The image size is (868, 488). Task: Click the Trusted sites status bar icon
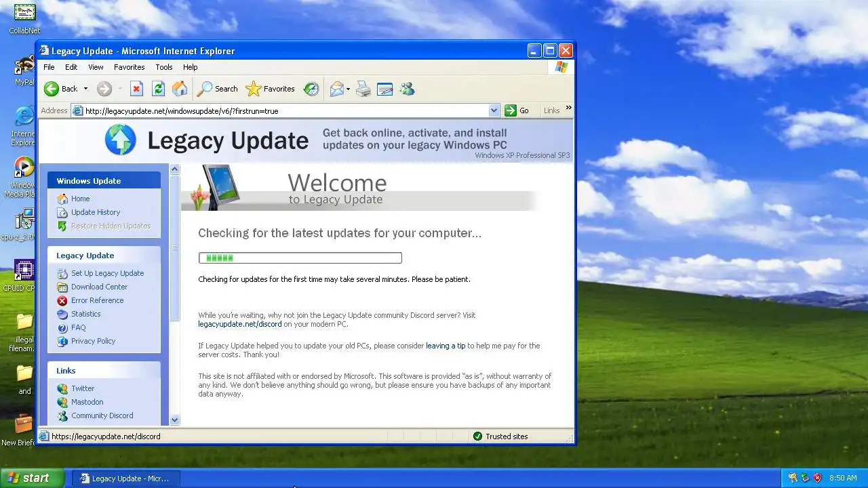coord(477,436)
